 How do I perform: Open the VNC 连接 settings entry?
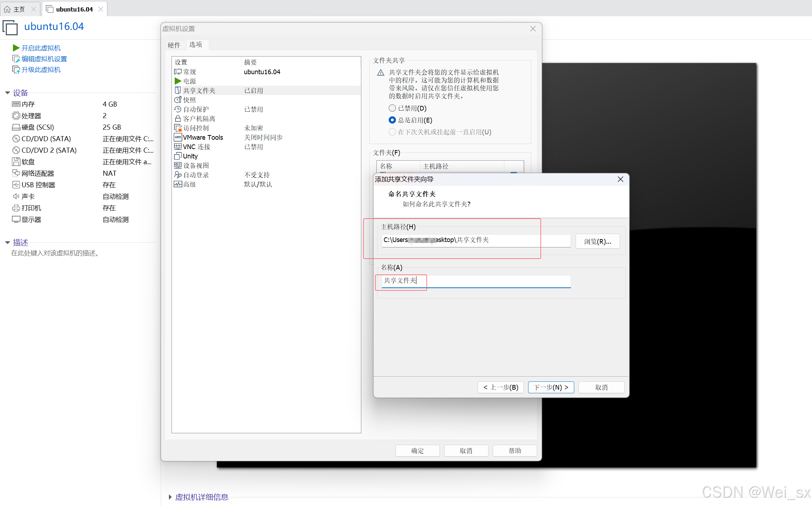pos(196,147)
